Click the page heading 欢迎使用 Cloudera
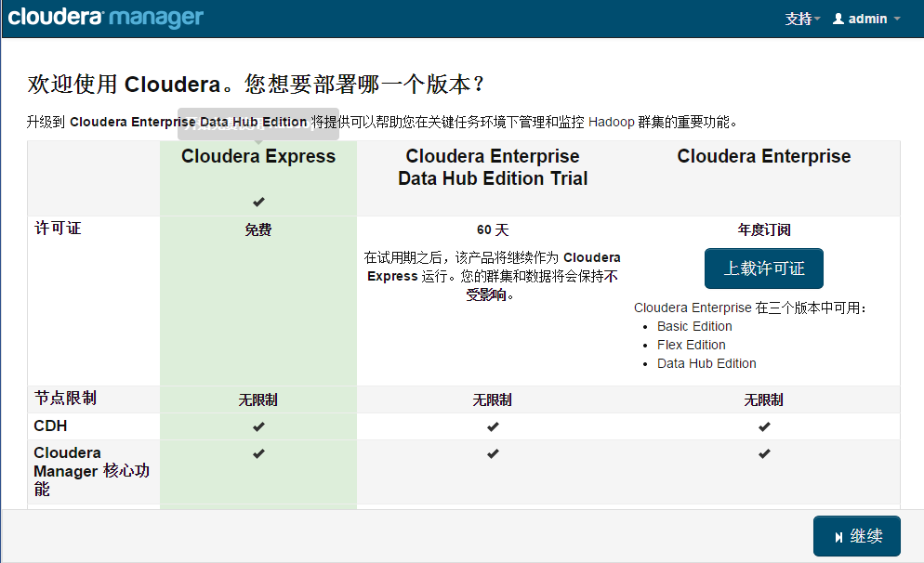The image size is (924, 563). pyautogui.click(x=255, y=85)
